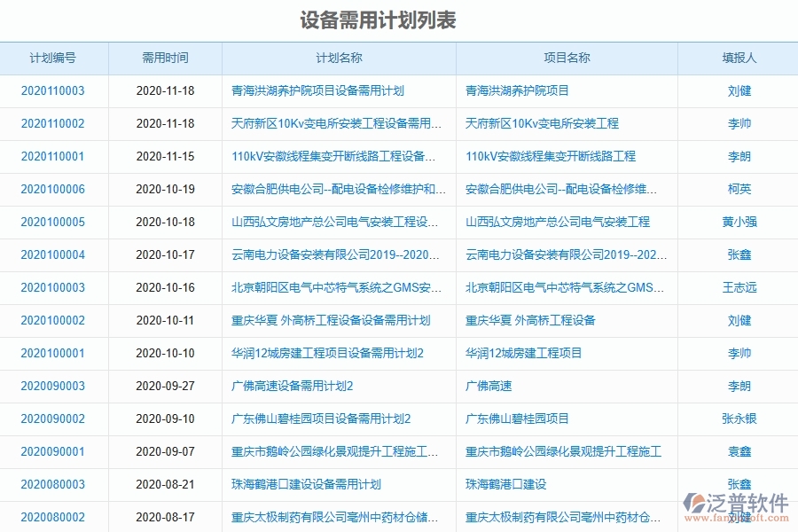This screenshot has width=798, height=532.
Task: Open the 110kV安徽线程集变开断线路工程 project
Action: [551, 156]
